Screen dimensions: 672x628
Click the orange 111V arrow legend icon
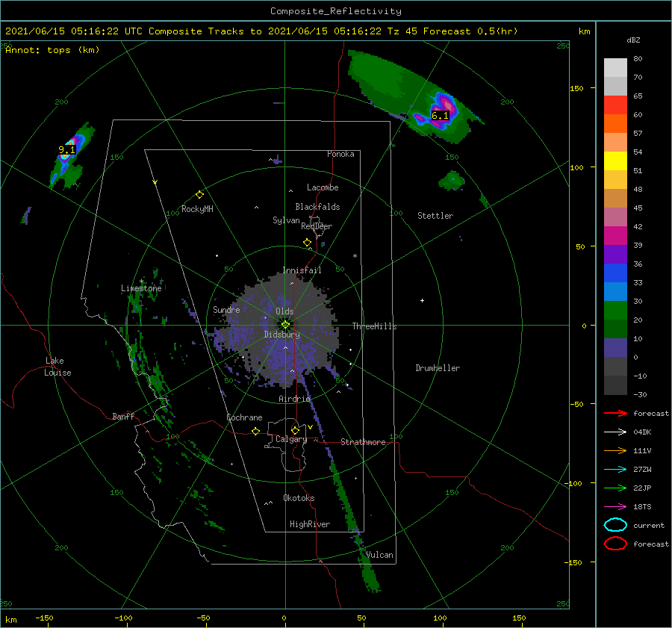point(615,450)
